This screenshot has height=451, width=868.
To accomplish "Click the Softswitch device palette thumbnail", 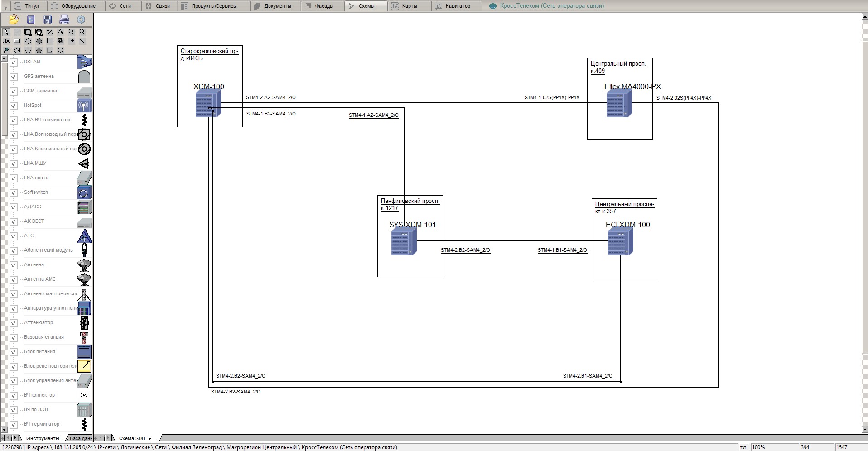I will click(x=84, y=193).
